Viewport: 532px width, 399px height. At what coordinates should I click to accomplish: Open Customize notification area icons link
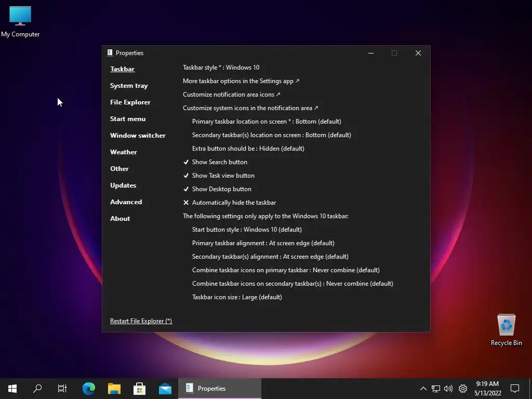(x=231, y=95)
